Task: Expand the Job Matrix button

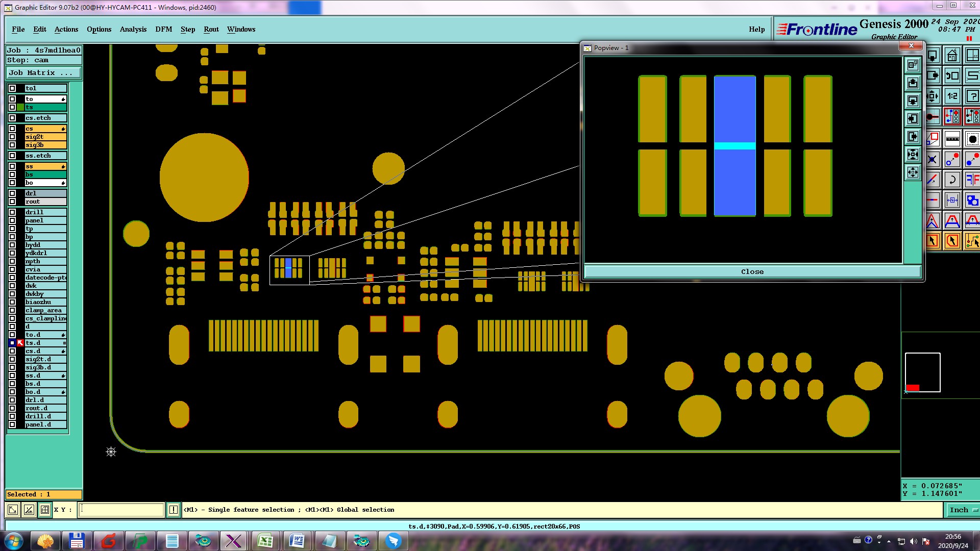Action: pos(43,73)
